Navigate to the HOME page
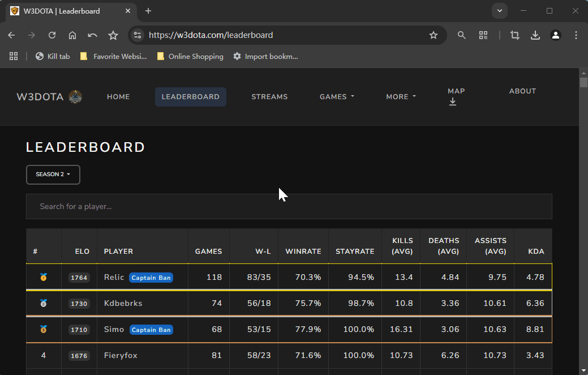Image resolution: width=588 pixels, height=375 pixels. tap(118, 97)
